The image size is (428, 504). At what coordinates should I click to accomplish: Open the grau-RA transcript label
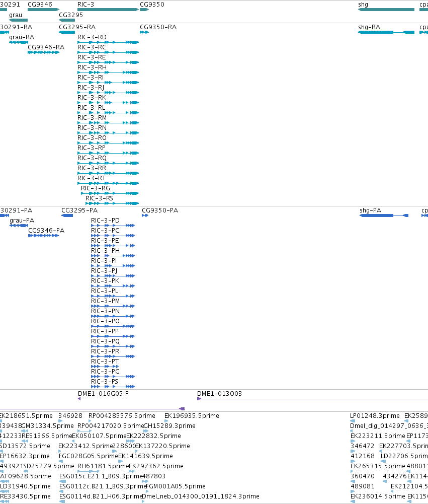22,37
